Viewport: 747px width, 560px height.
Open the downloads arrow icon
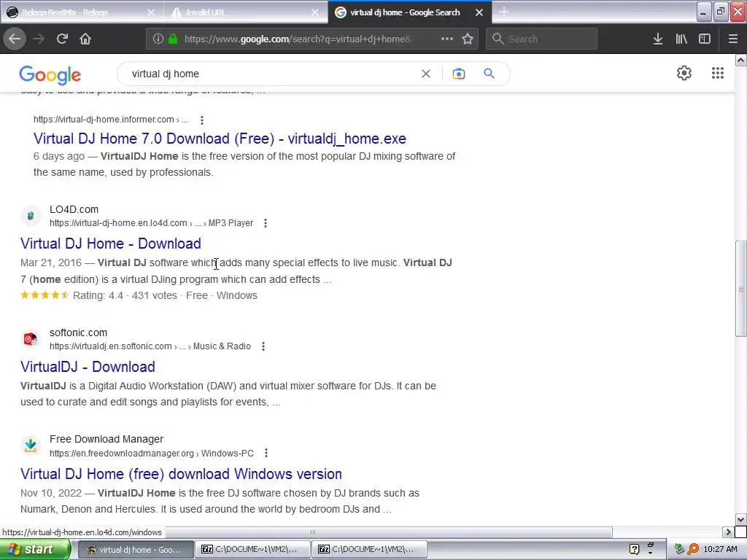[658, 39]
